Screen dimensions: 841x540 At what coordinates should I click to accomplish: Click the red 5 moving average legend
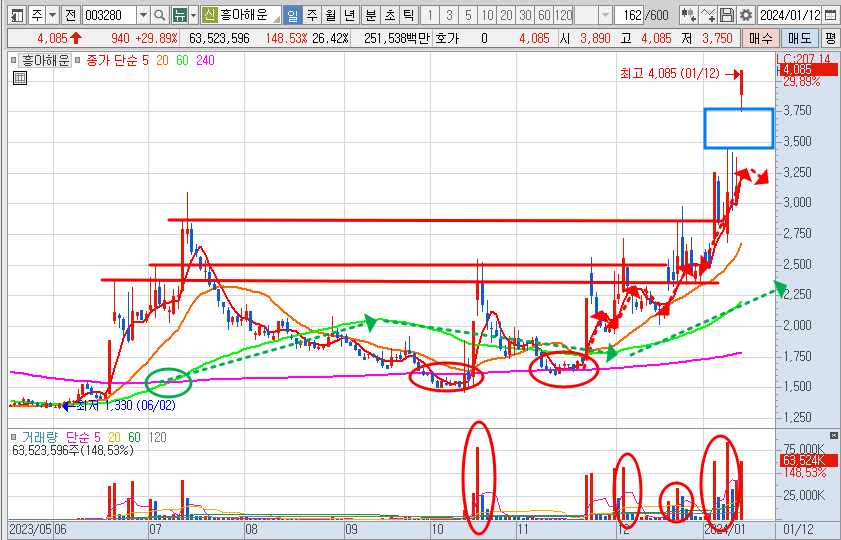(145, 61)
